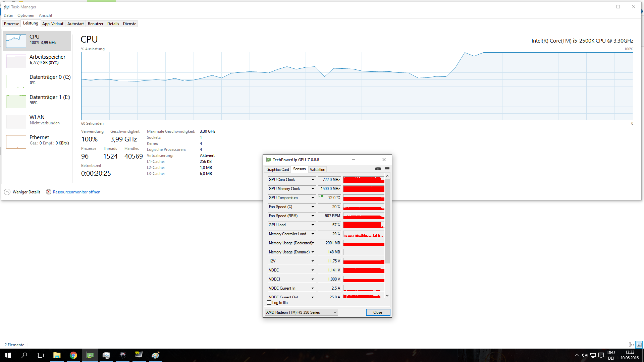Click the Paint taskbar icon
Viewport: 644px width, 362px height.
pyautogui.click(x=155, y=355)
